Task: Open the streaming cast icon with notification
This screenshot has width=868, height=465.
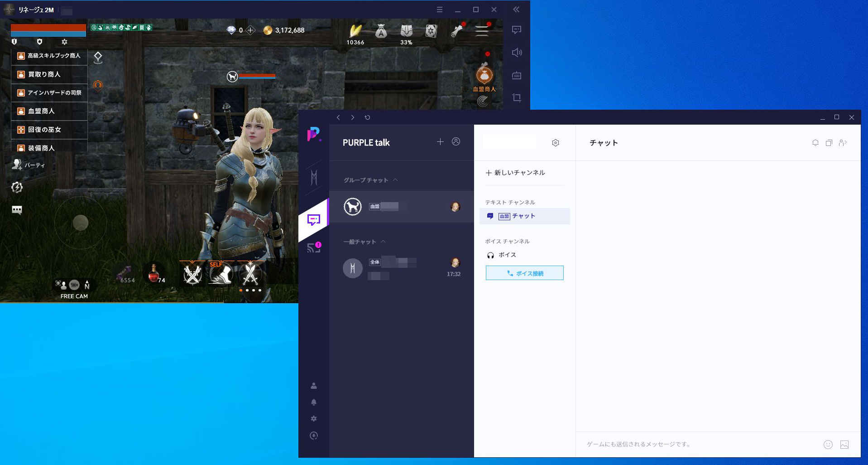Action: tap(314, 247)
